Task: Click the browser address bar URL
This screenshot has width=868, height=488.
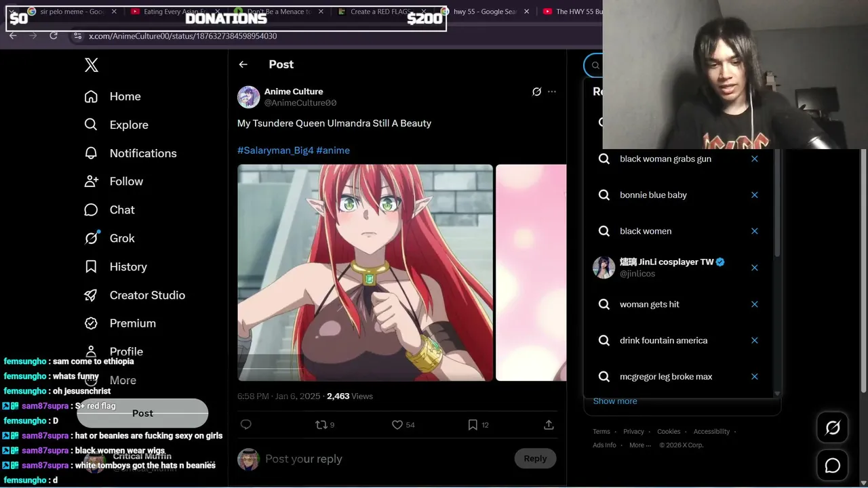Action: (183, 36)
